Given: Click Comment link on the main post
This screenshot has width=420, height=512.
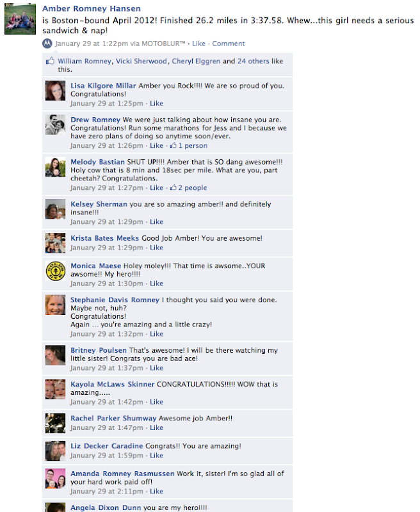Looking at the screenshot, I should pos(229,44).
